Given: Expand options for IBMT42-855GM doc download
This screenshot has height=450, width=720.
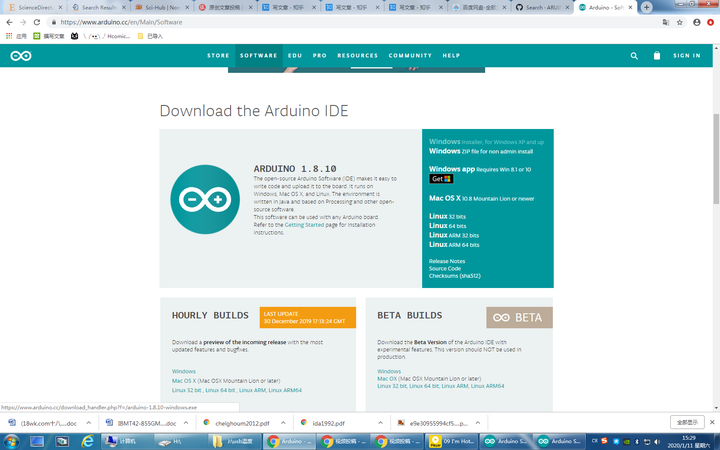Looking at the screenshot, I should [186, 423].
